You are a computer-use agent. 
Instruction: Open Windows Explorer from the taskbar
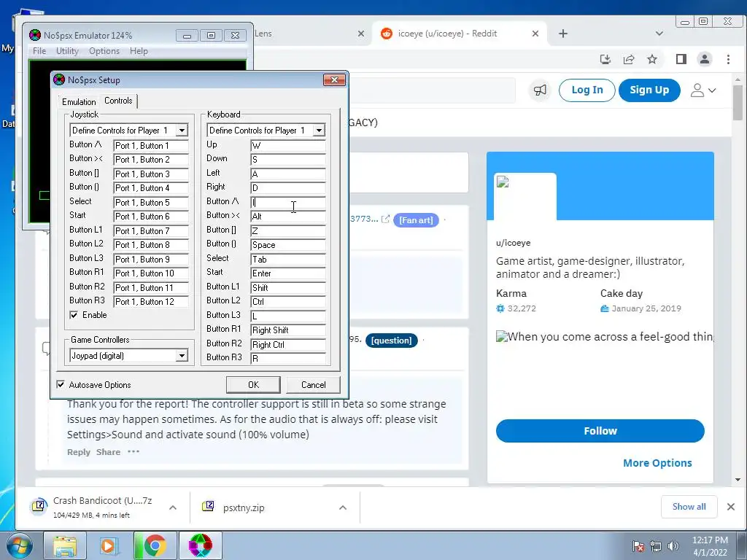tap(65, 545)
